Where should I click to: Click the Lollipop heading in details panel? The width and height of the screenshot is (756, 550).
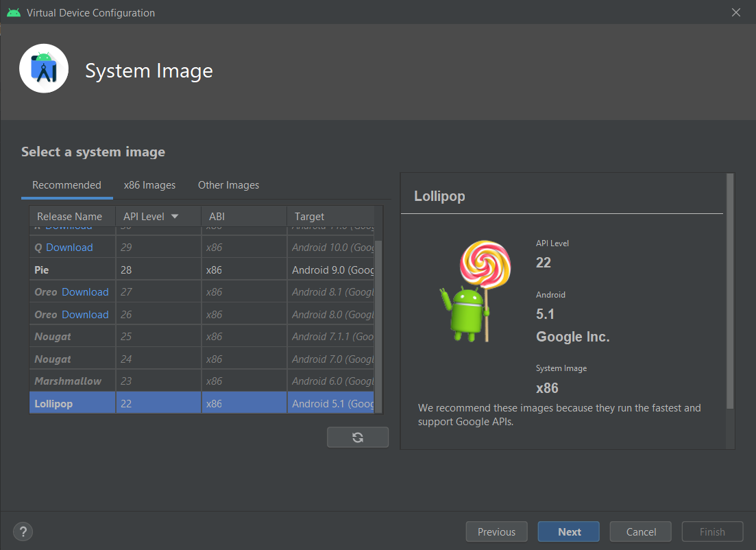[x=440, y=196]
